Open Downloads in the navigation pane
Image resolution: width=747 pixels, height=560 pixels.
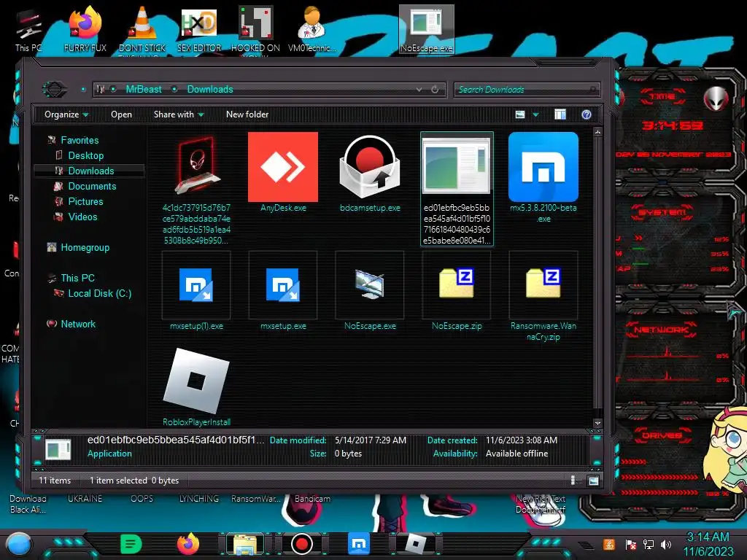[91, 171]
